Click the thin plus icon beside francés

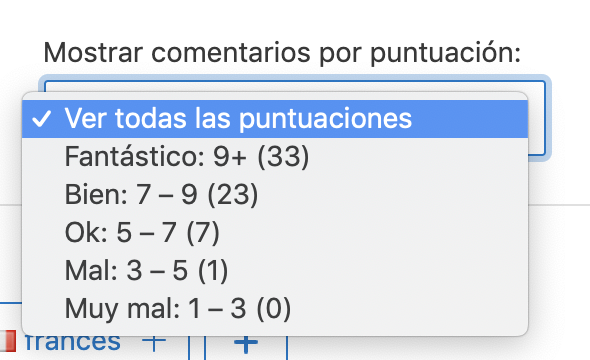[154, 342]
